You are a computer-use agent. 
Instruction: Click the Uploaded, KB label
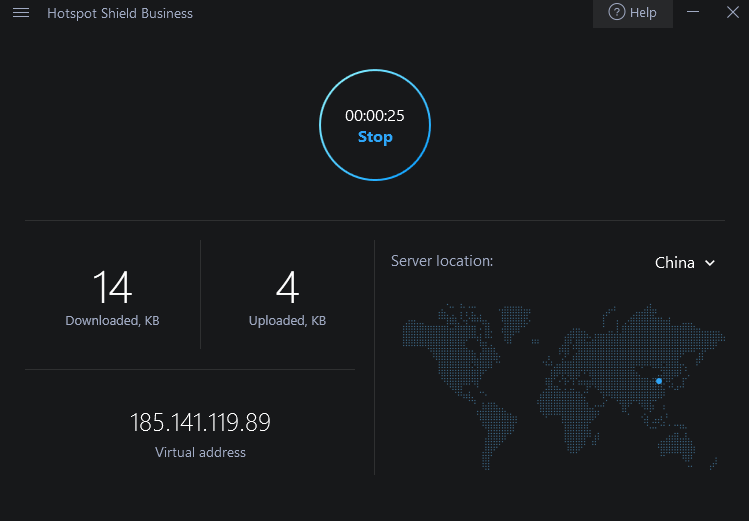(287, 320)
